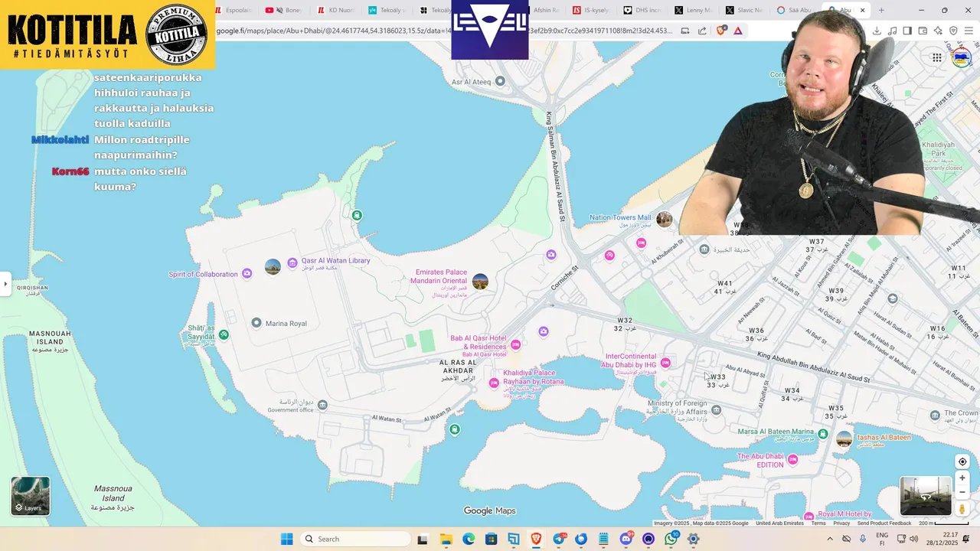Select The Abu Dhabi EDITION hotel pin
The width and height of the screenshot is (980, 551).
point(792,460)
